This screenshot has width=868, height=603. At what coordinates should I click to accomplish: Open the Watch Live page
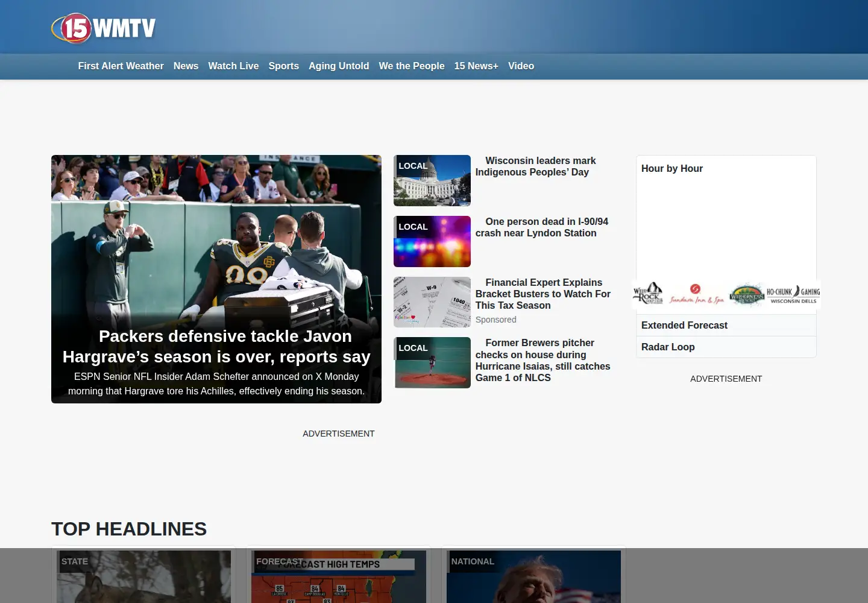[233, 66]
